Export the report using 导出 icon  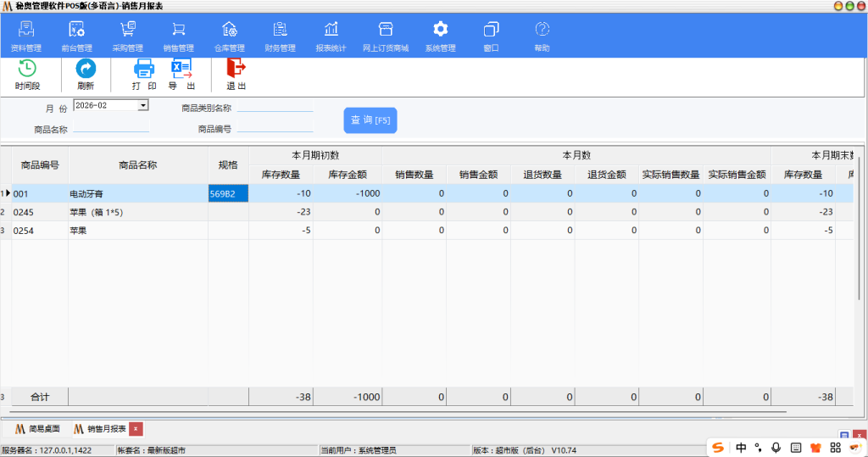[x=181, y=75]
